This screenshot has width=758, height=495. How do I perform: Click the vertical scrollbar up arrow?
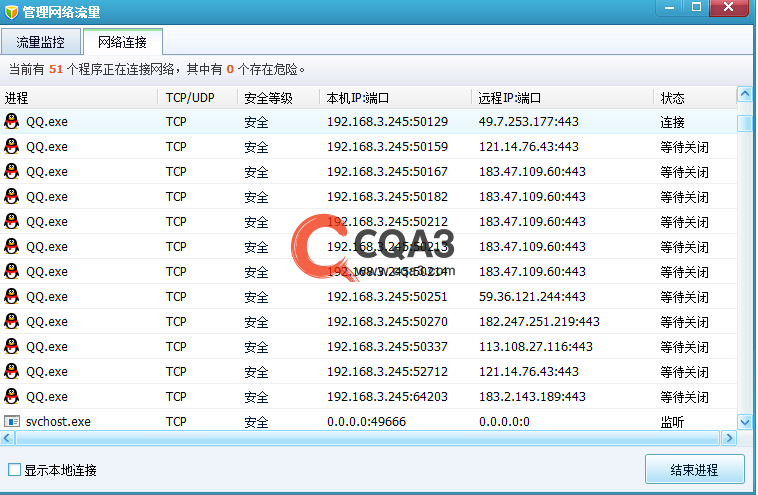[745, 94]
